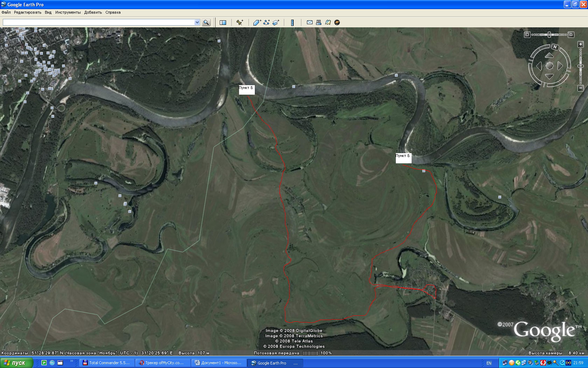Add a placemark with the pushpin tool
Image resolution: width=588 pixels, height=368 pixels.
240,22
